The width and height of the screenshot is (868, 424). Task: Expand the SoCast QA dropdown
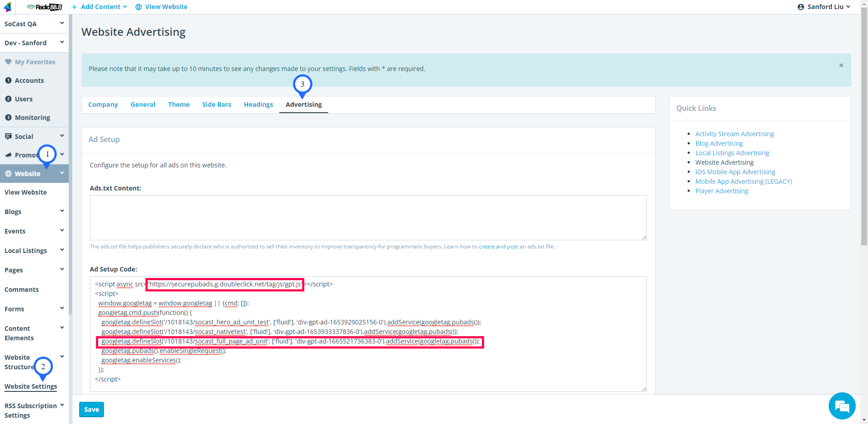pos(62,23)
